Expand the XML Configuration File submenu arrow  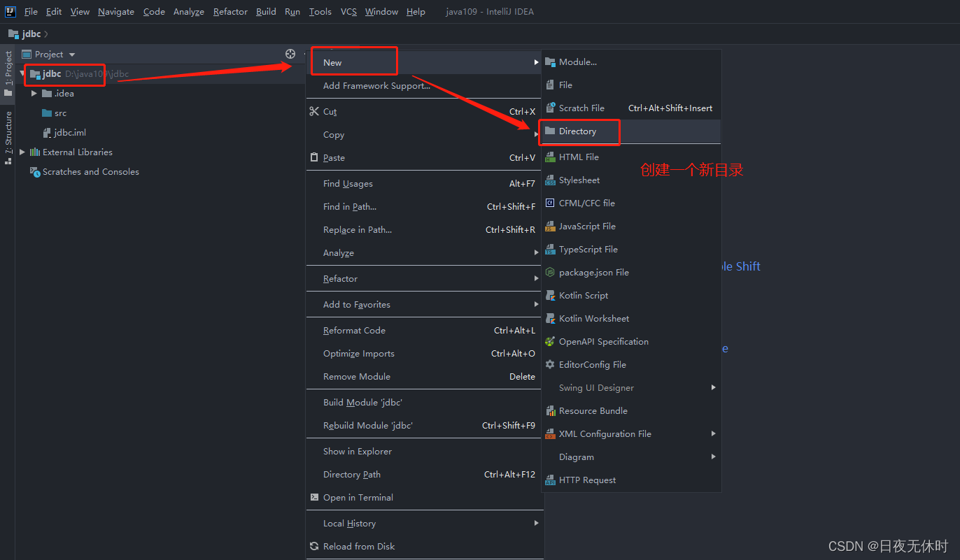(714, 433)
